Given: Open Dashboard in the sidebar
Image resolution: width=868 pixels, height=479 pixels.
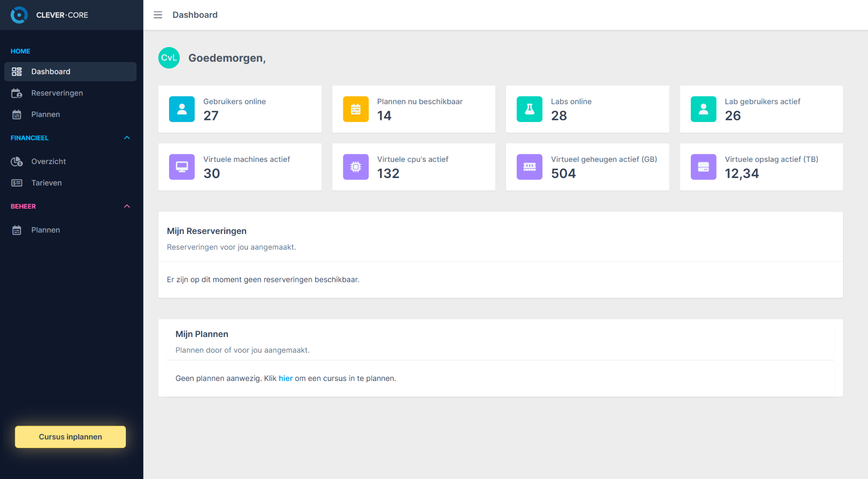Looking at the screenshot, I should click(x=70, y=72).
